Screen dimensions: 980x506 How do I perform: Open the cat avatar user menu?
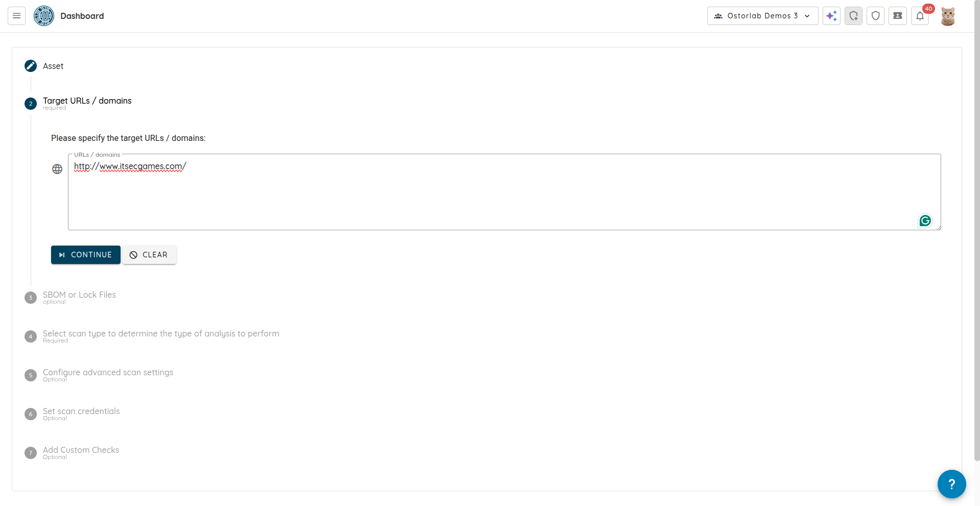pyautogui.click(x=948, y=16)
